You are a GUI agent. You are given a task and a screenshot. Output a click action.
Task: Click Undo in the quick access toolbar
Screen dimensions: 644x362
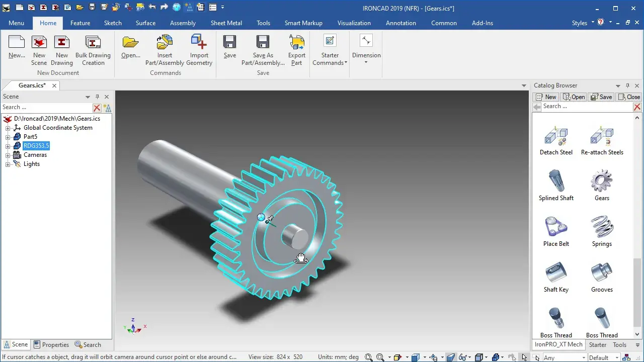pos(152,8)
